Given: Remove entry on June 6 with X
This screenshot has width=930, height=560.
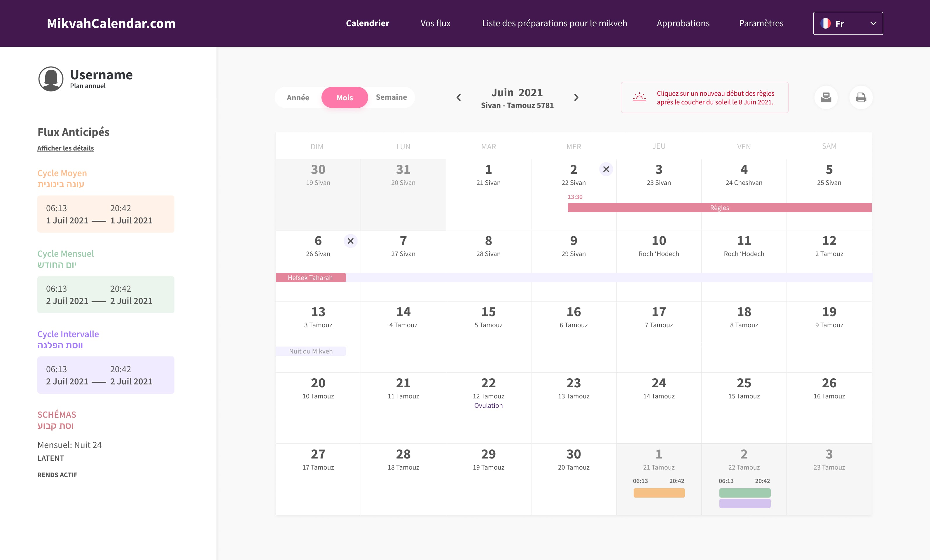Looking at the screenshot, I should click(350, 241).
